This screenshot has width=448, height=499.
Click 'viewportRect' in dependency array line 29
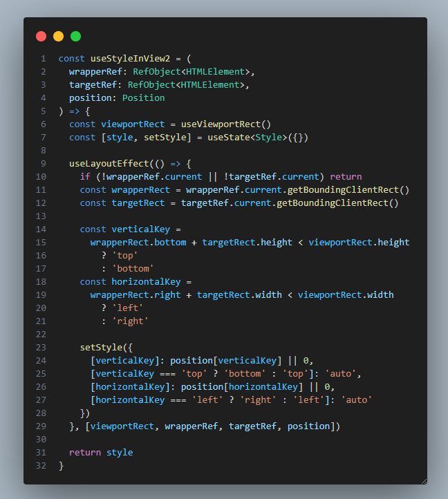pyautogui.click(x=122, y=426)
